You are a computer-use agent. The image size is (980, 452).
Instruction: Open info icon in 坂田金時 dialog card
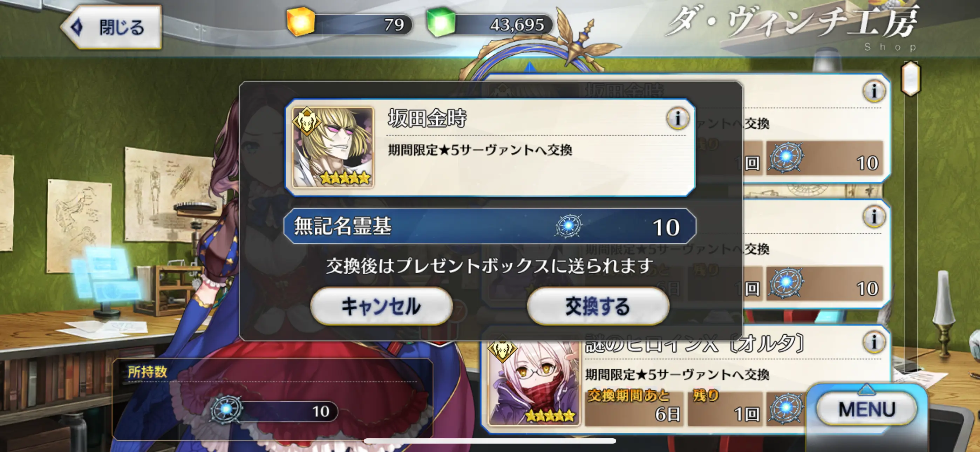pyautogui.click(x=677, y=118)
